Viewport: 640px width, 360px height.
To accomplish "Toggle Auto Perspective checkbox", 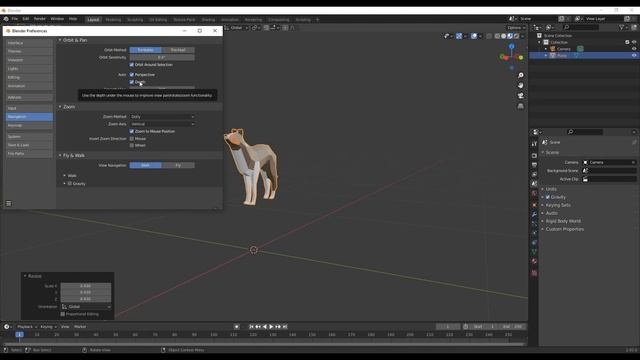I will click(131, 75).
